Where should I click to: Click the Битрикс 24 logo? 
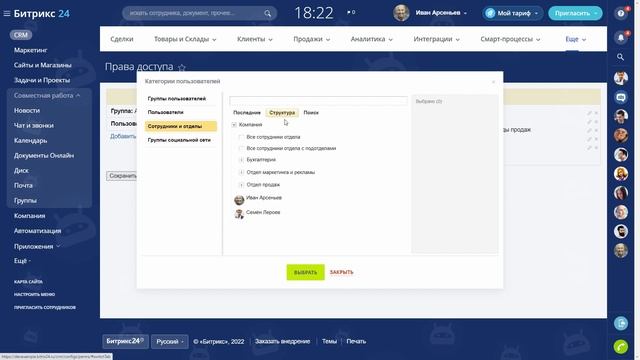42,13
